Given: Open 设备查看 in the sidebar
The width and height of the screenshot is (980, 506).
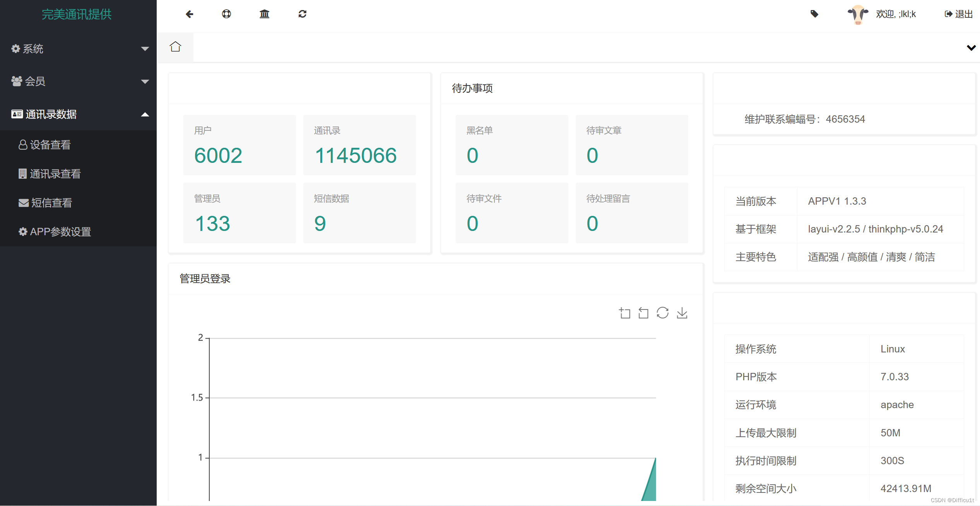Looking at the screenshot, I should [50, 145].
